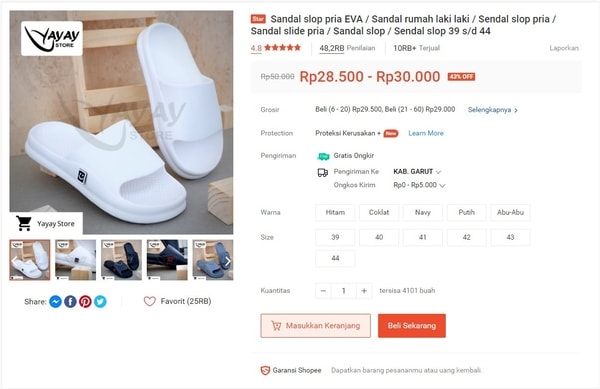This screenshot has width=600, height=389.
Task: Share product on Pinterest icon
Action: point(85,302)
